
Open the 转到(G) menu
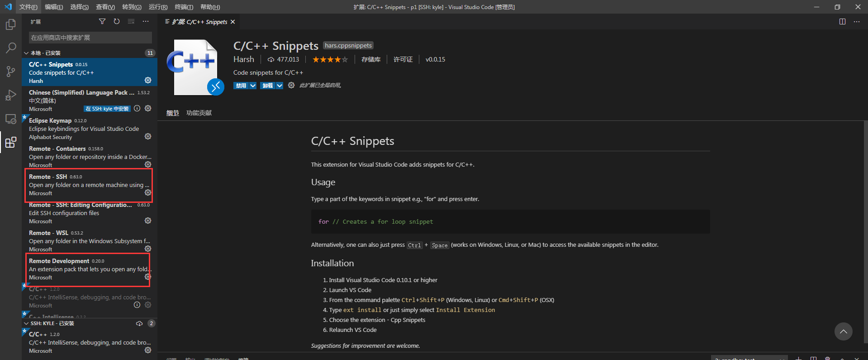(x=132, y=7)
